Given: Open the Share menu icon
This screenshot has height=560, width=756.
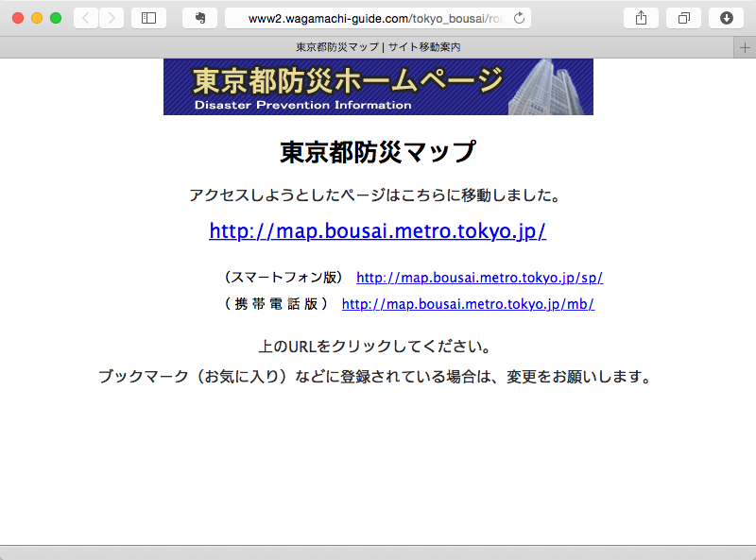Looking at the screenshot, I should click(x=641, y=18).
